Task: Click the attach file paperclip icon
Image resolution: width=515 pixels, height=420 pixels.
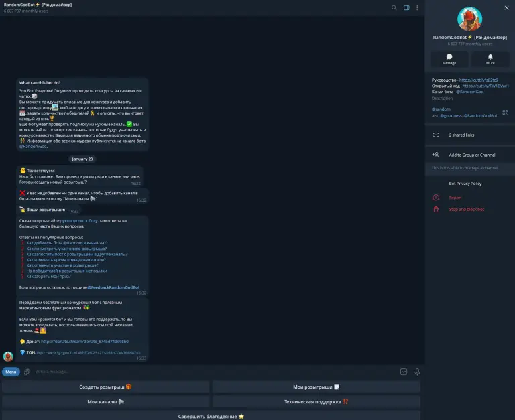Action: (27, 372)
